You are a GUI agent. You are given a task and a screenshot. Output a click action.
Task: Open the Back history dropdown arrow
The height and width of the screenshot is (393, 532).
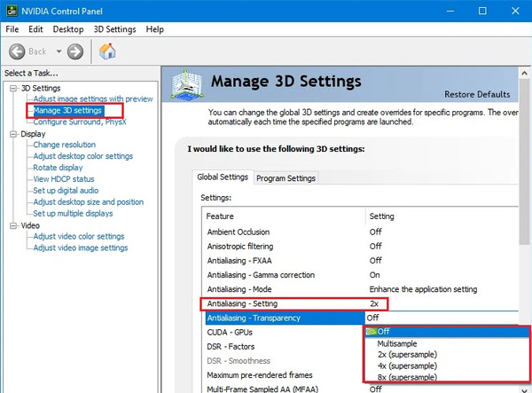59,51
